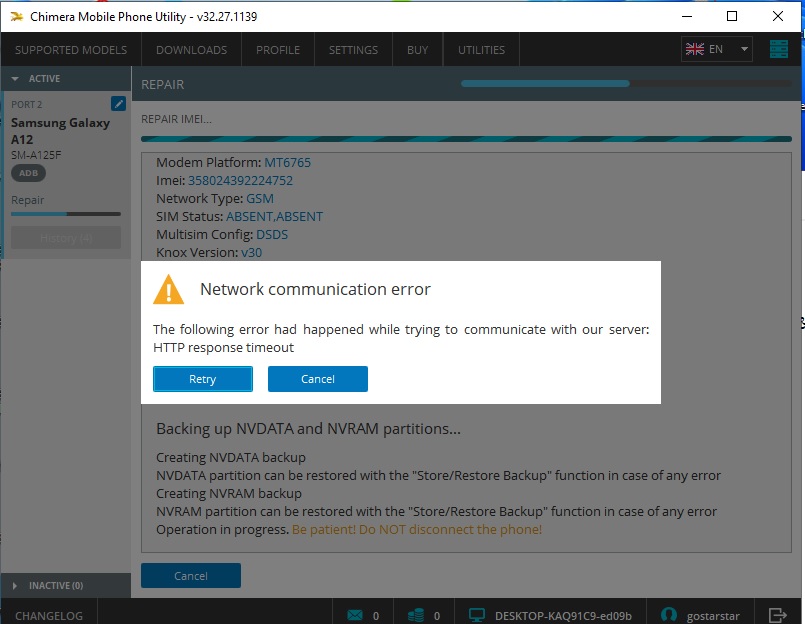The image size is (805, 624).
Task: Click the PORT 2 label
Action: point(27,105)
